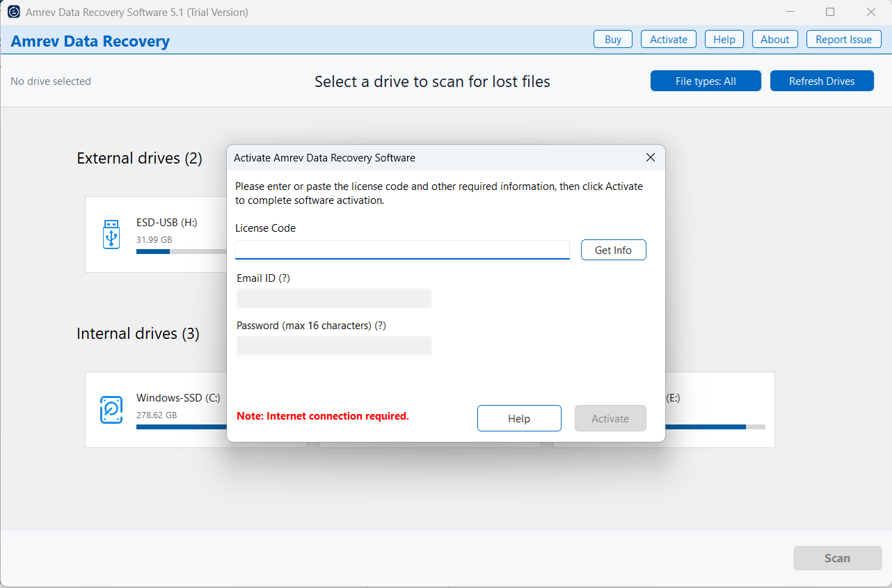Click the Email ID input field

coord(334,299)
